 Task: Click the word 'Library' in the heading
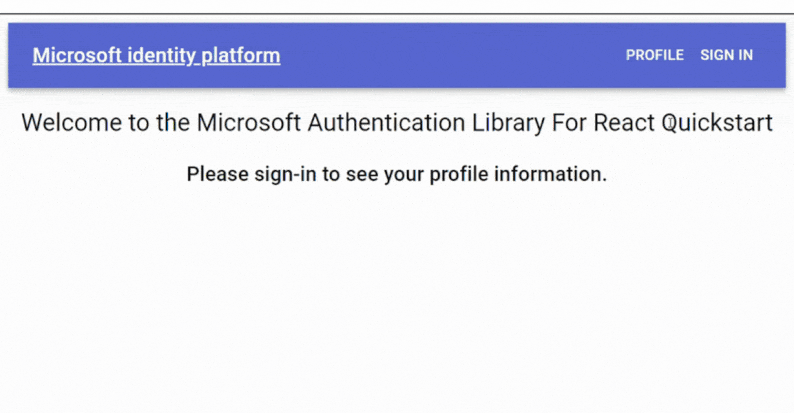pos(508,123)
